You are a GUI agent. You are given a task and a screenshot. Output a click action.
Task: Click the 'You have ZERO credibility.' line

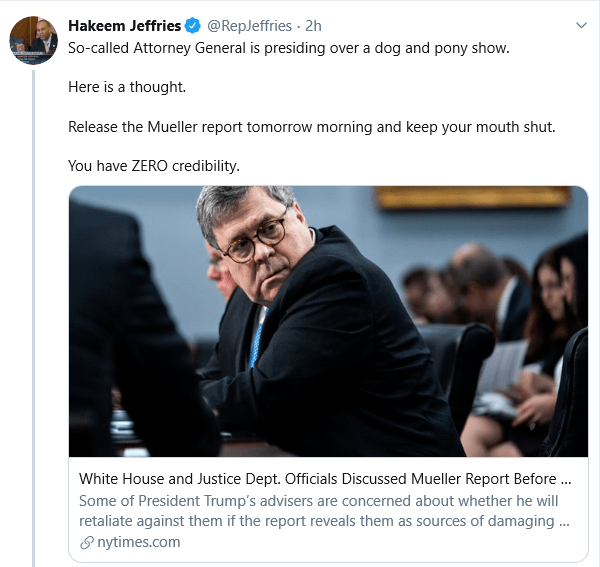154,165
